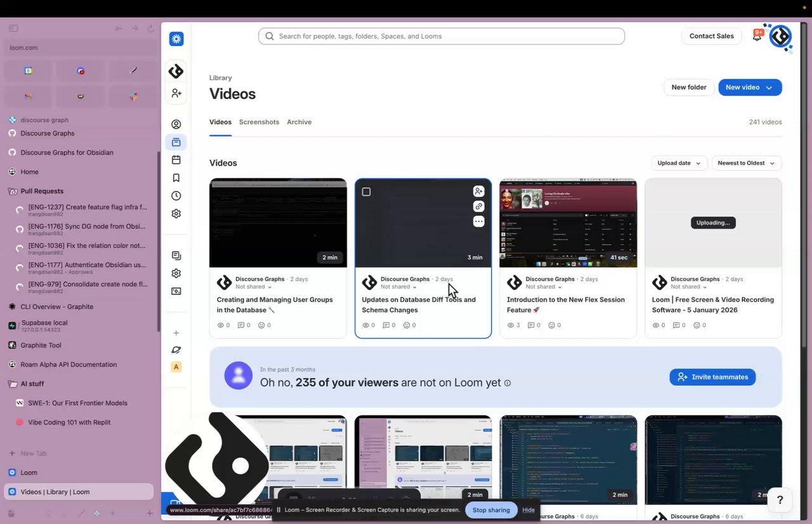Click the loom.com address bar

pos(81,48)
